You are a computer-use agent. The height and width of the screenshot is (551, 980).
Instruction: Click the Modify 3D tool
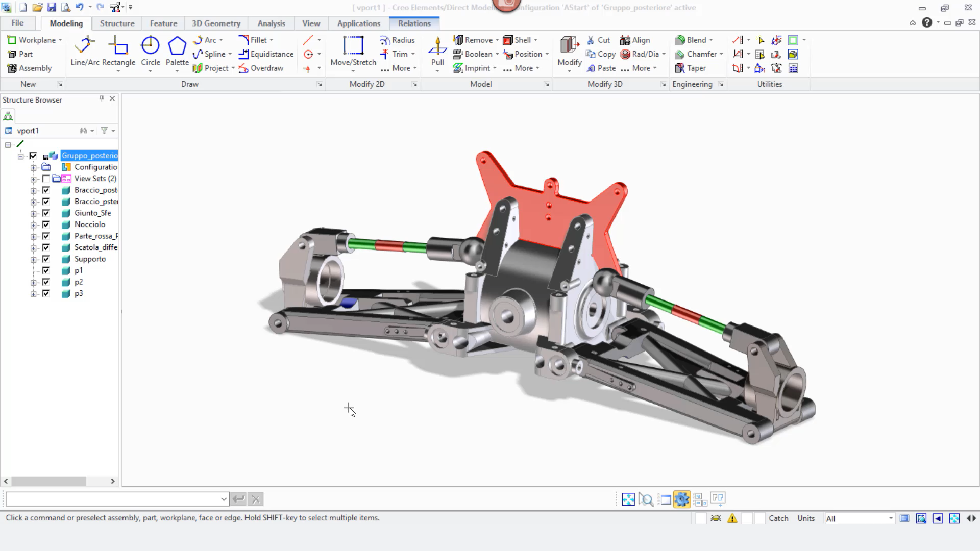click(569, 51)
